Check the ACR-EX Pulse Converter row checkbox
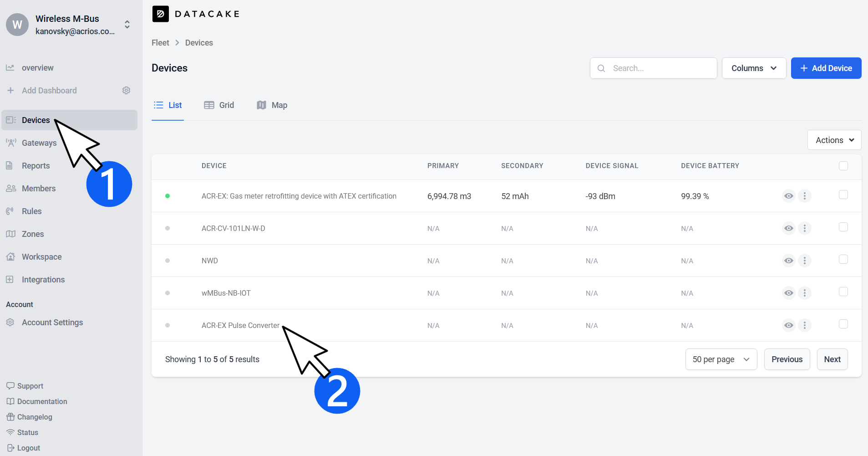The image size is (868, 456). (x=843, y=324)
